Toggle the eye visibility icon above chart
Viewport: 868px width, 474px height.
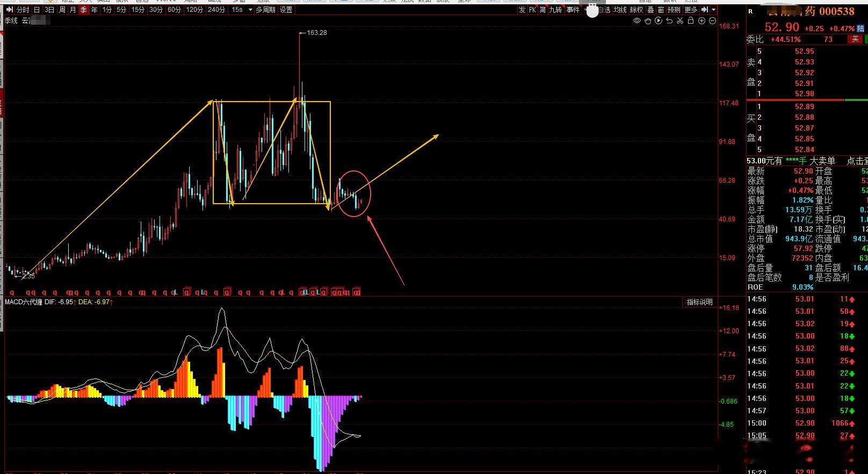[637, 20]
